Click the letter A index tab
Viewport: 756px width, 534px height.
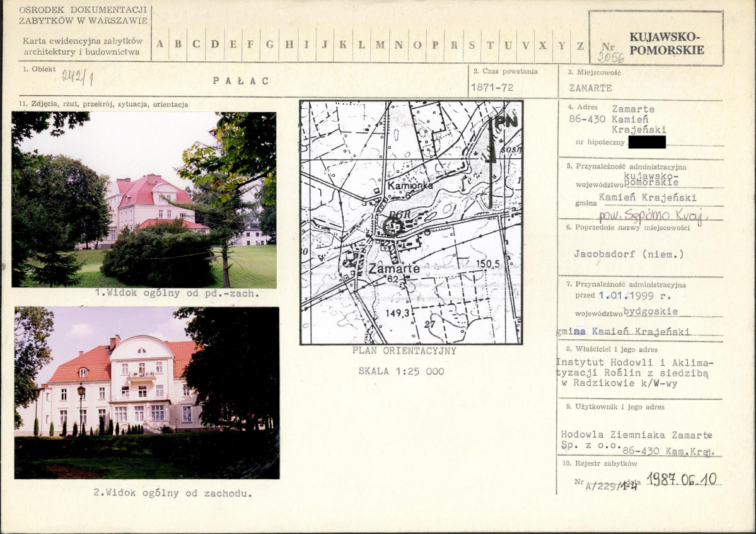(160, 44)
